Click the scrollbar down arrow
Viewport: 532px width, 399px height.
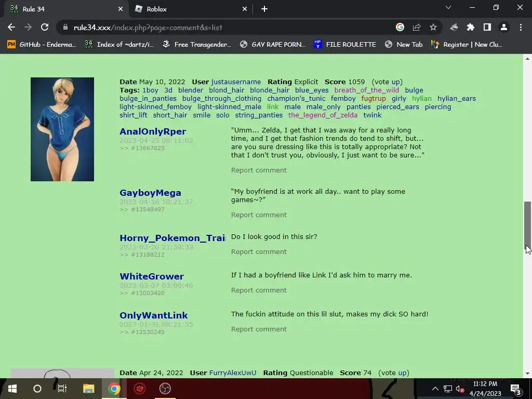tap(528, 374)
